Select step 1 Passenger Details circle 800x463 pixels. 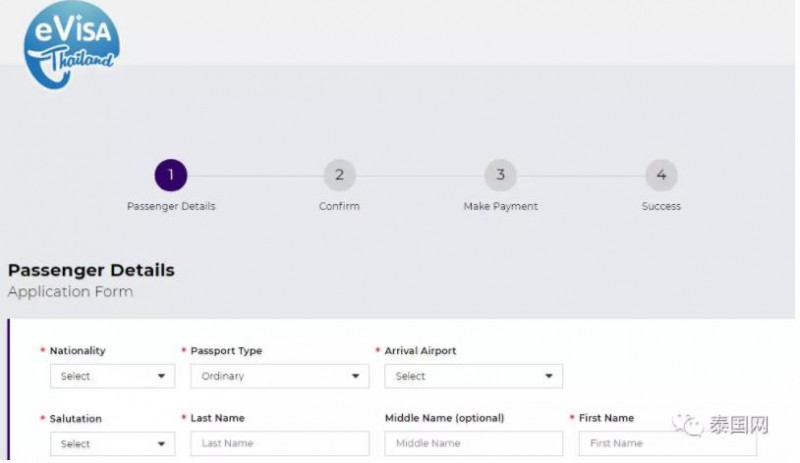point(171,175)
